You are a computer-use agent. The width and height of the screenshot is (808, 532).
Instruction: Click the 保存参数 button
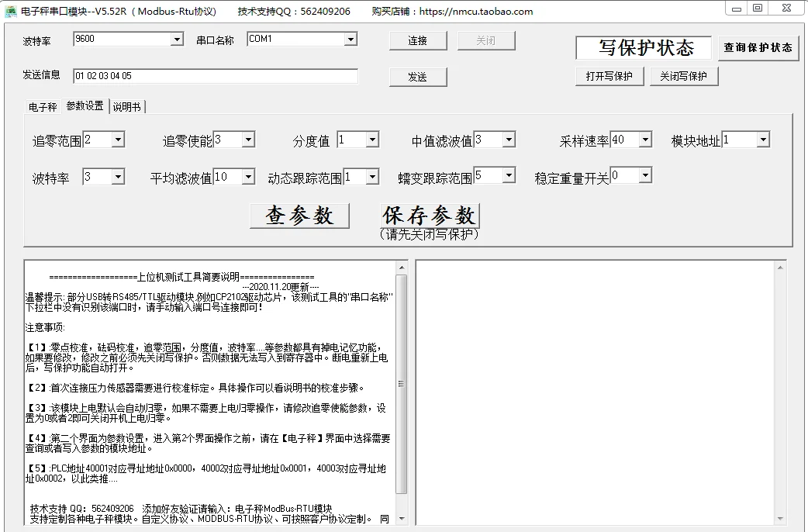click(x=430, y=216)
